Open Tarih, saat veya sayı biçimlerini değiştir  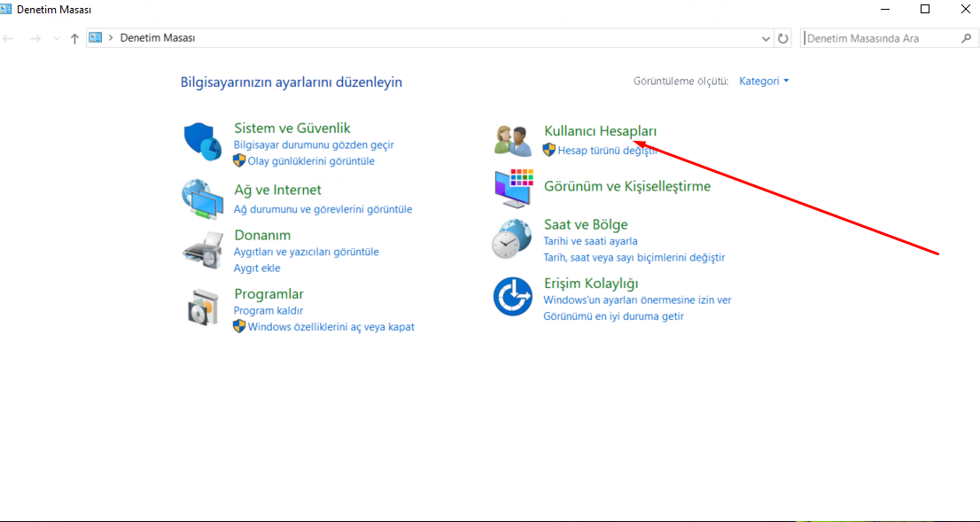[634, 258]
